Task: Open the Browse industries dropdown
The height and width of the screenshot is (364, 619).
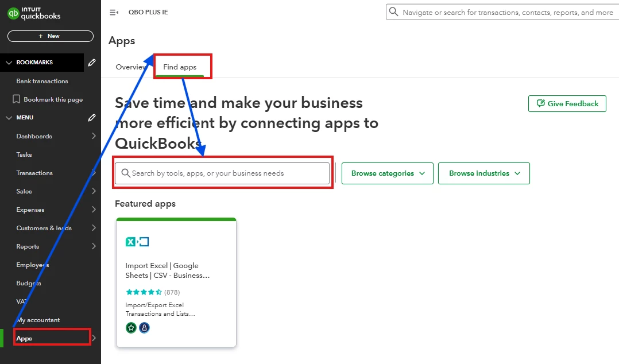Action: [484, 173]
